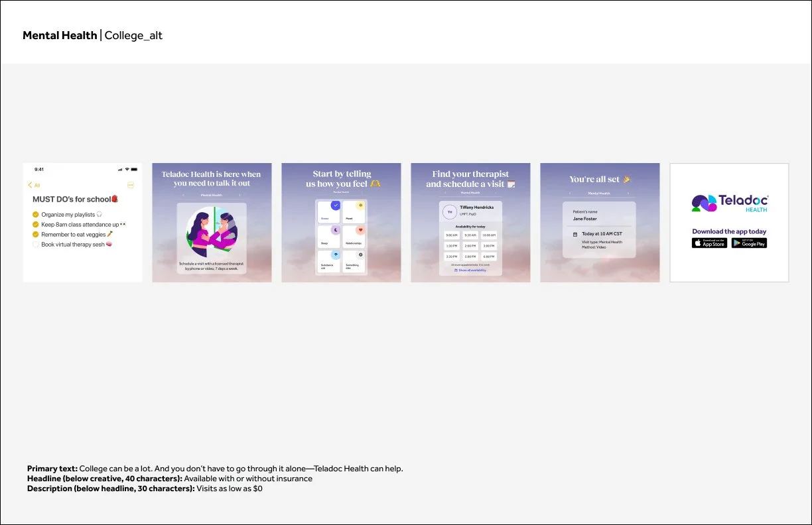Click the backpack emoji after MUST DO's title
The height and width of the screenshot is (525, 812).
[x=115, y=199]
